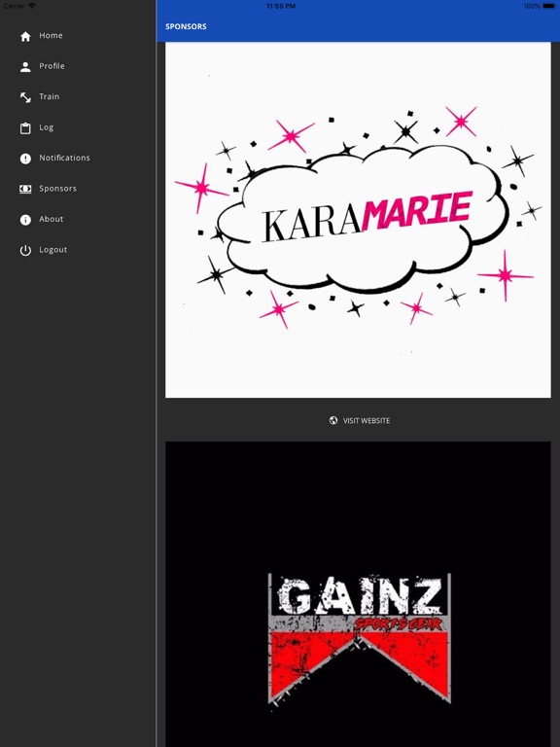Open the Kara Marie sponsor image
Image resolution: width=560 pixels, height=747 pixels.
click(358, 220)
